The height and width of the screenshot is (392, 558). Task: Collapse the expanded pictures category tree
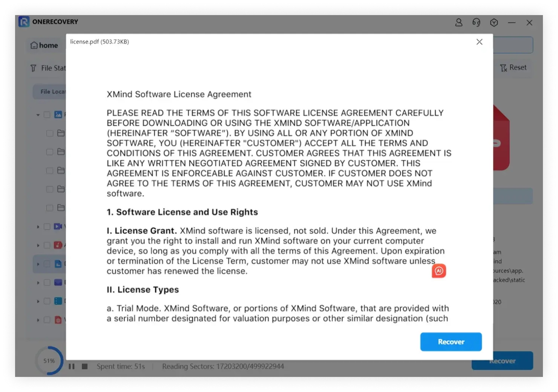pyautogui.click(x=38, y=115)
